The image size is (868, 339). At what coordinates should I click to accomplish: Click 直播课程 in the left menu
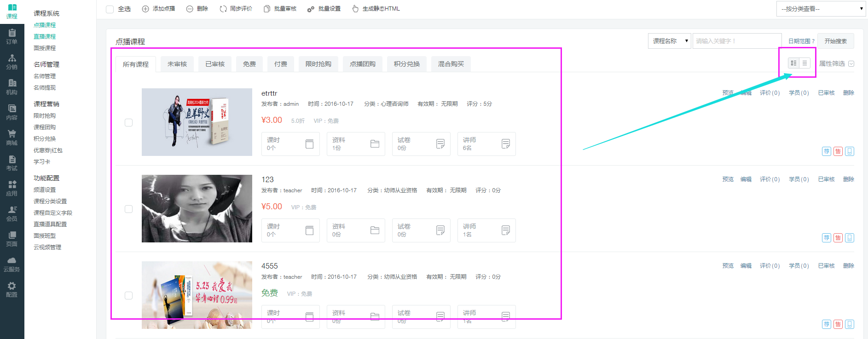click(45, 36)
